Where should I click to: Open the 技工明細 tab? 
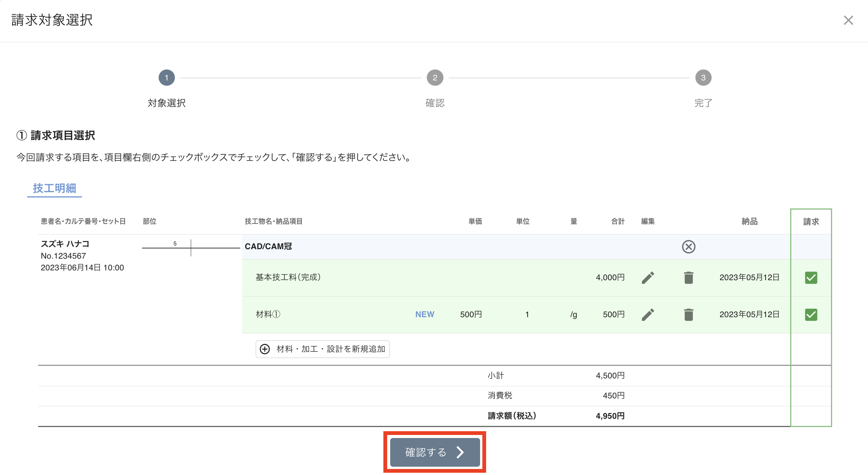pos(54,188)
